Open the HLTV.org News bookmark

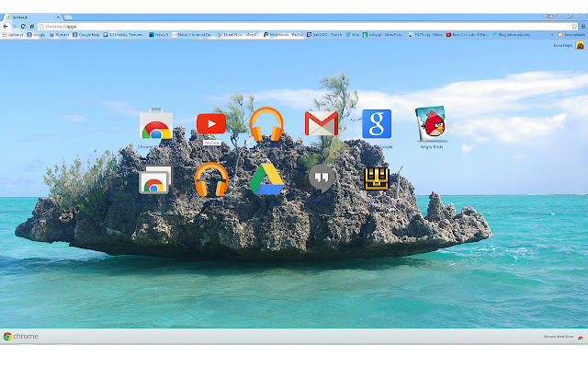(x=425, y=35)
